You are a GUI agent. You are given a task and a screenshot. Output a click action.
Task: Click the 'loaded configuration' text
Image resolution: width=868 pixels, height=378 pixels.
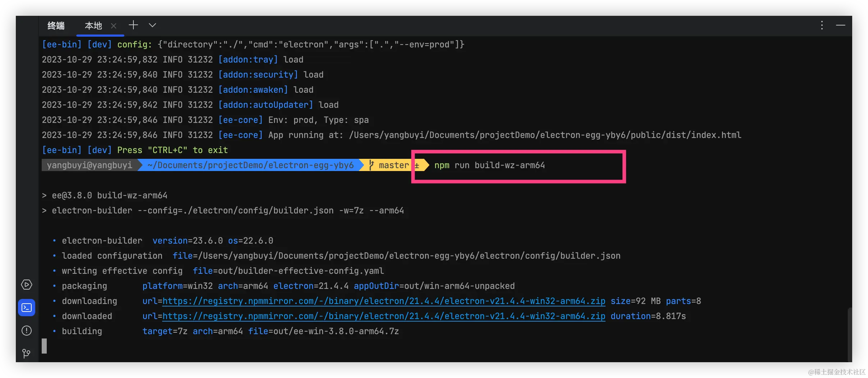(x=112, y=256)
